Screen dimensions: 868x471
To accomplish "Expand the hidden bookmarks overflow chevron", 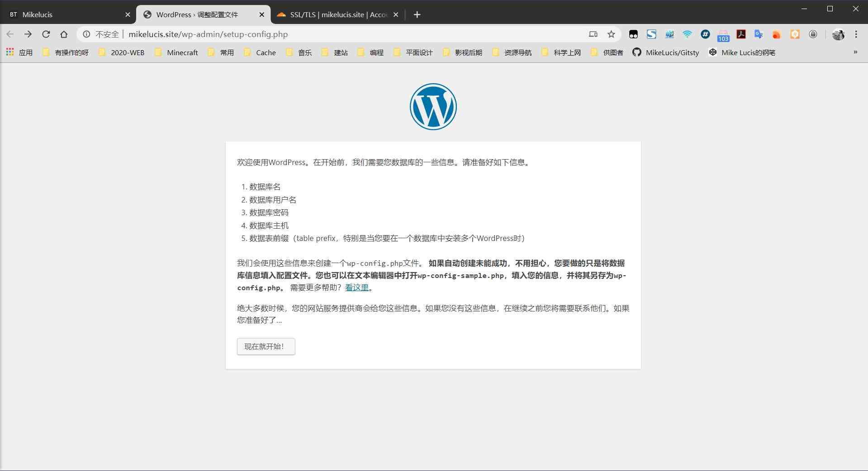I will (x=855, y=52).
